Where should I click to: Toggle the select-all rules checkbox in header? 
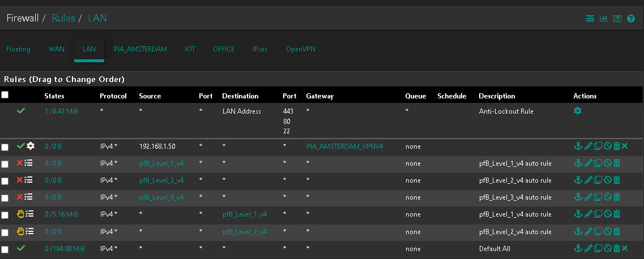[x=5, y=95]
